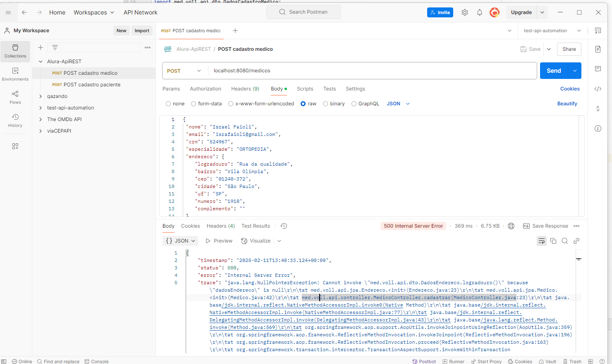Open the documentation icon in right sidebar
This screenshot has height=364, width=612.
point(598,49)
